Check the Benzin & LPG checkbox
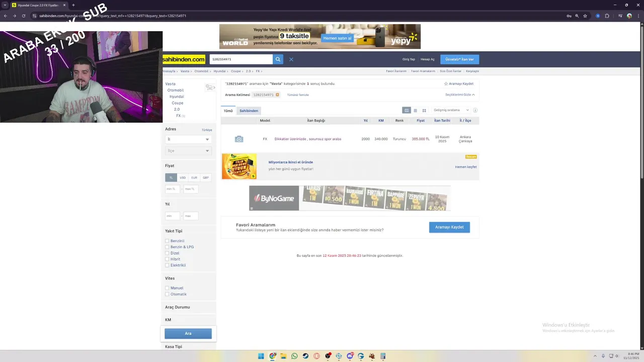This screenshot has height=362, width=644. [167, 247]
